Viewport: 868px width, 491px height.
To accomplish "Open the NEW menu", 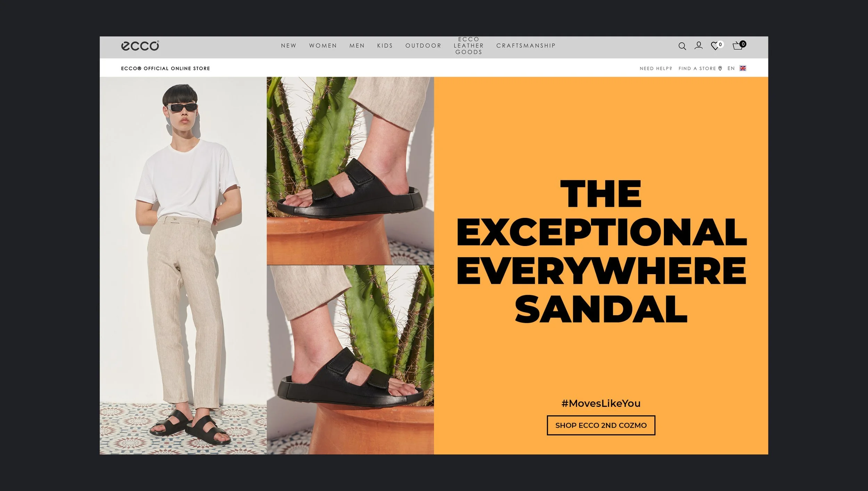I will pyautogui.click(x=289, y=46).
